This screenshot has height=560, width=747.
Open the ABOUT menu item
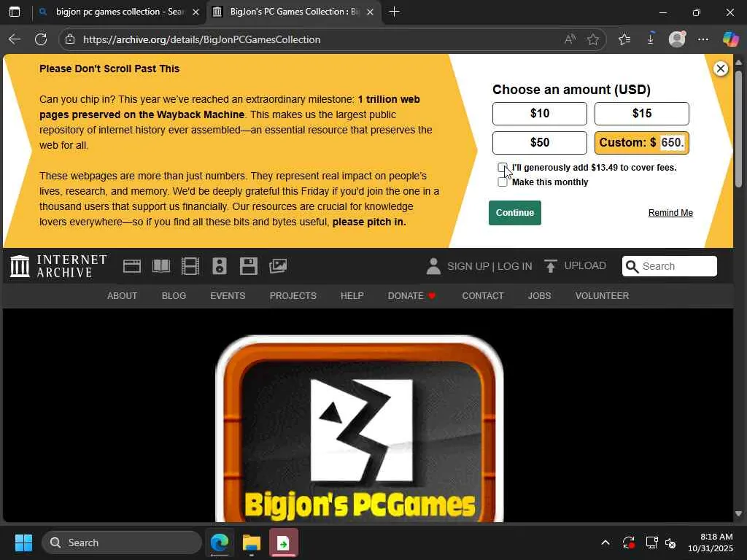[122, 296]
